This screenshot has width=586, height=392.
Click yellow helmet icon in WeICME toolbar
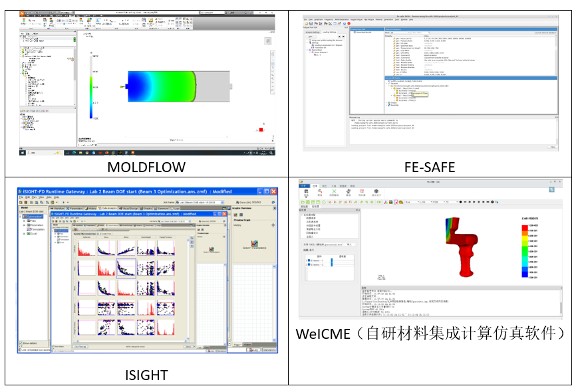pyautogui.click(x=401, y=202)
